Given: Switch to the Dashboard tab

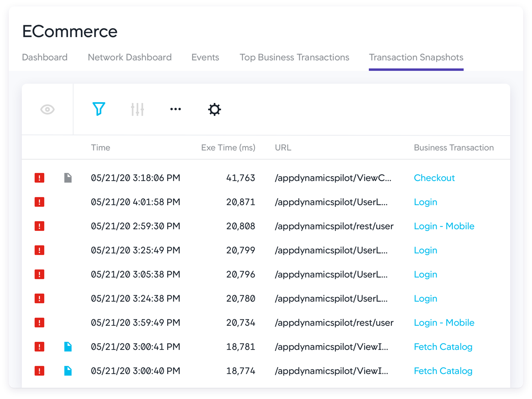Looking at the screenshot, I should (x=45, y=57).
